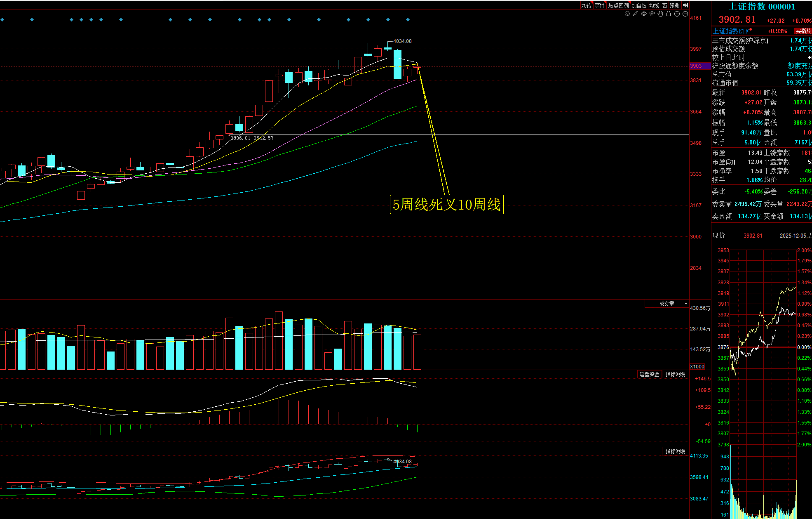
Task: Add stock via 加自选 button
Action: tap(639, 5)
